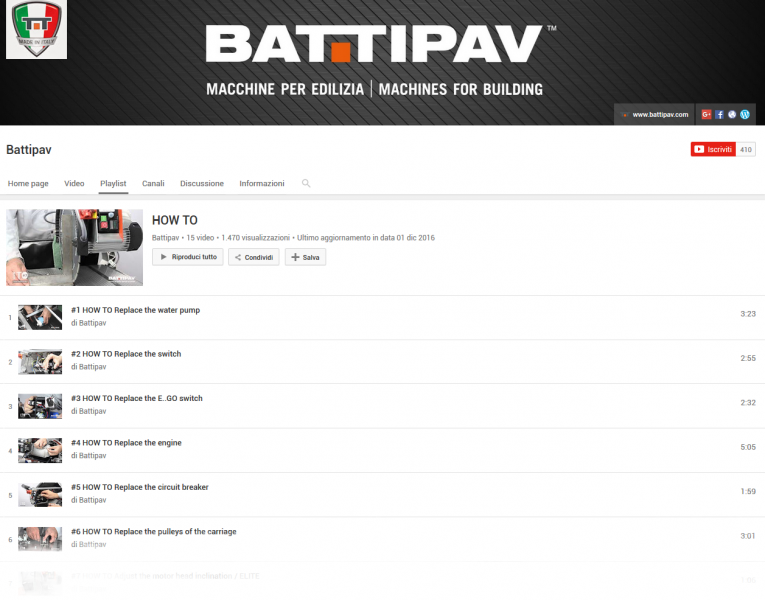Open '#4 HOW TO Replace the engine'
The image size is (765, 600).
[x=126, y=443]
